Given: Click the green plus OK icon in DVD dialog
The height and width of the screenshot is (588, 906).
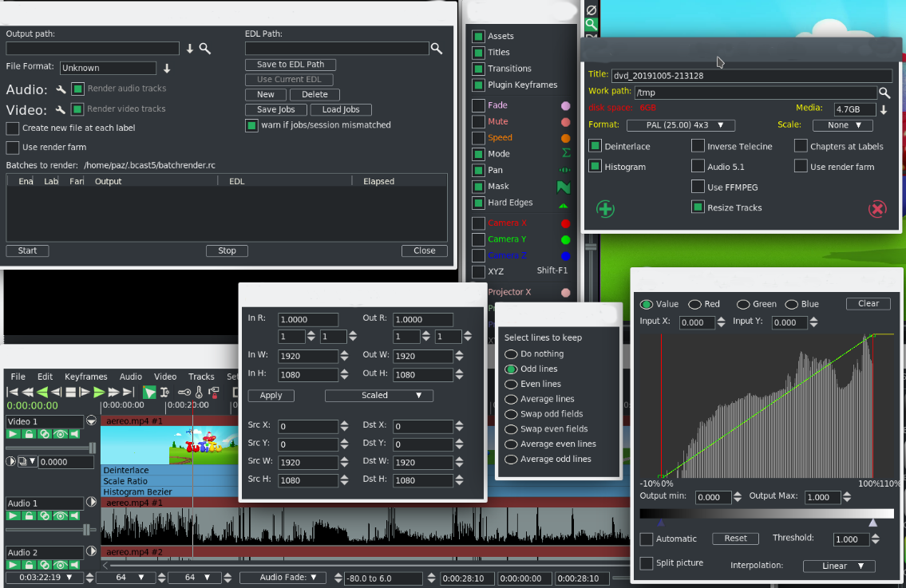Looking at the screenshot, I should [x=606, y=209].
